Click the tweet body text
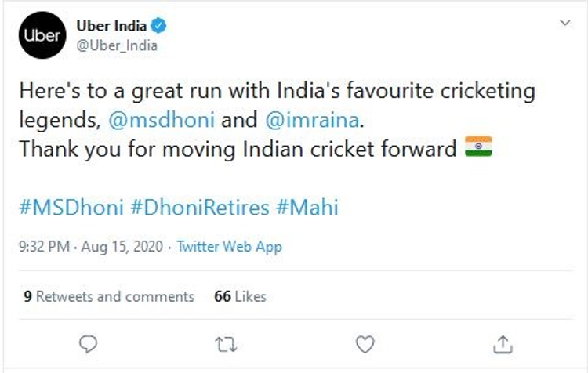Viewport: 588px width, 373px height. click(x=276, y=92)
